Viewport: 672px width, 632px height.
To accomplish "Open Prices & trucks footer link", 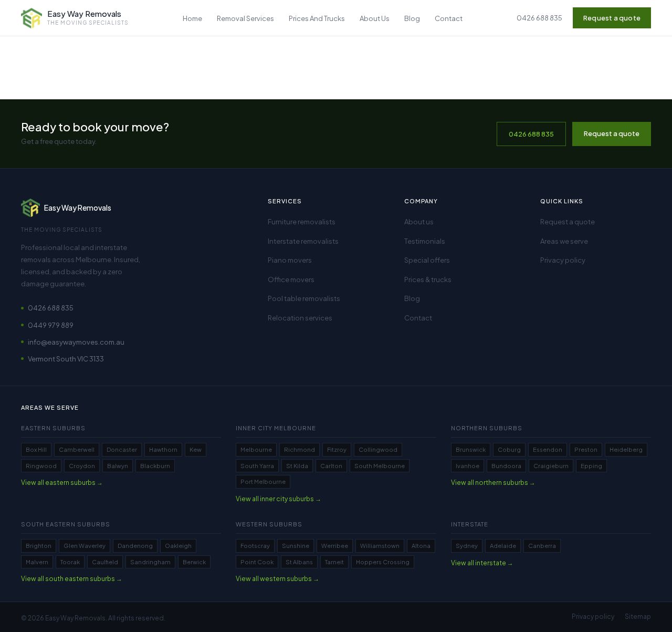I will coord(428,279).
